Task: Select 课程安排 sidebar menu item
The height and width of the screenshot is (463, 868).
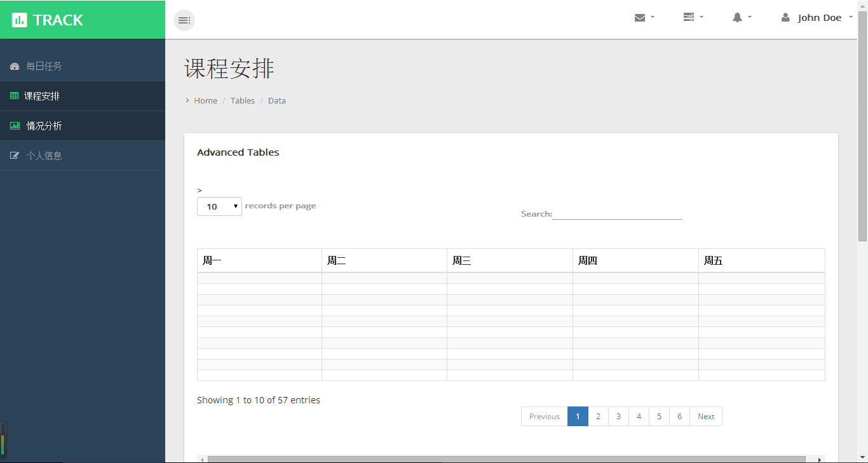Action: (83, 96)
